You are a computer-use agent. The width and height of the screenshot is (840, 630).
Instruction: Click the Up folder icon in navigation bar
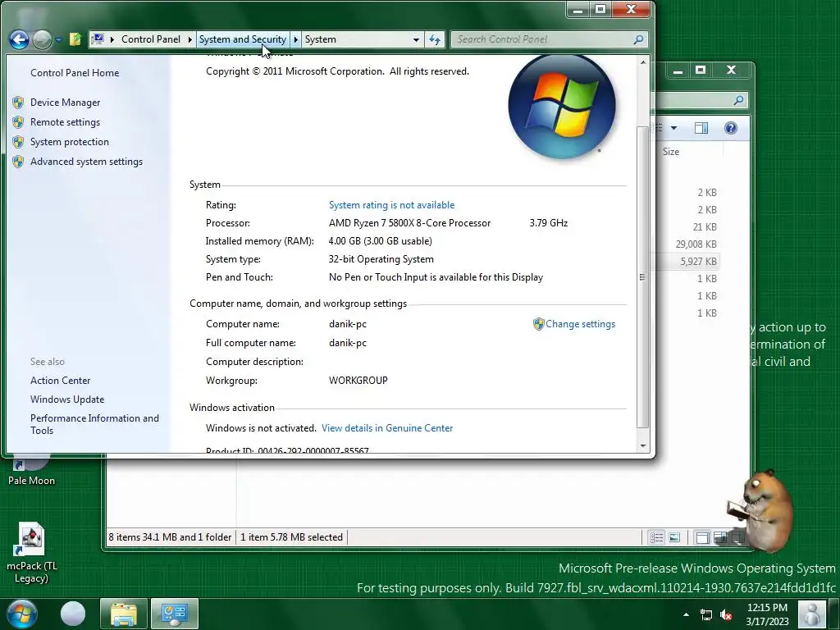click(x=75, y=39)
